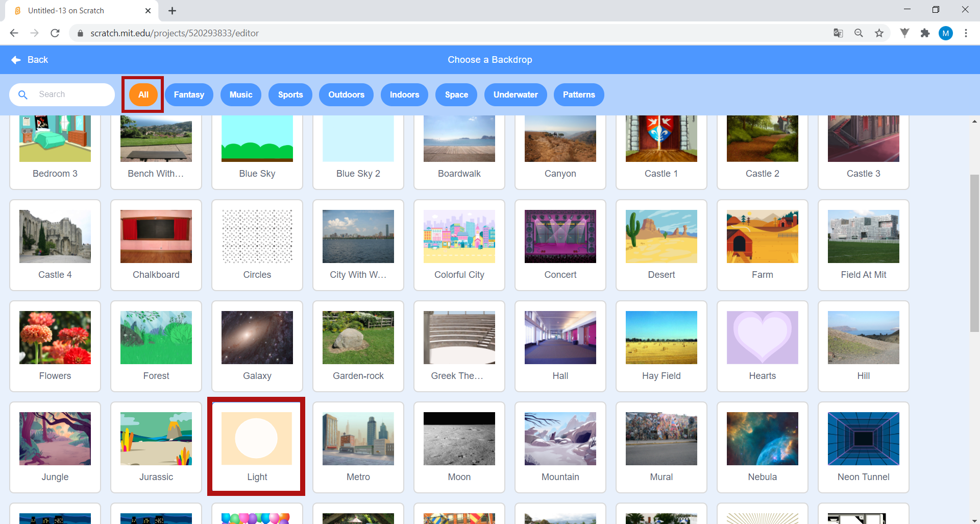Choose the Mural backdrop
980x524 pixels.
coord(661,447)
